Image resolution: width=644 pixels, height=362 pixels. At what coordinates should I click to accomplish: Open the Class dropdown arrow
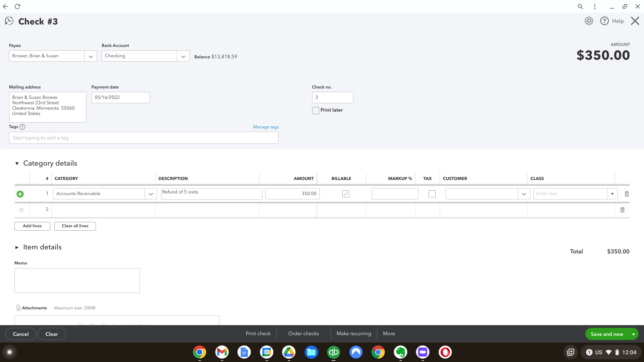(612, 194)
